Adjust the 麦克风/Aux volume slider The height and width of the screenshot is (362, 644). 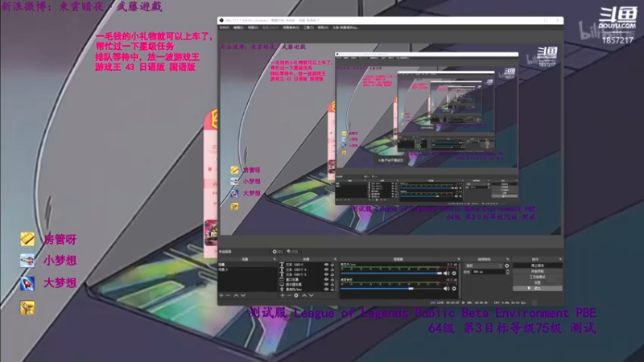pos(391,274)
